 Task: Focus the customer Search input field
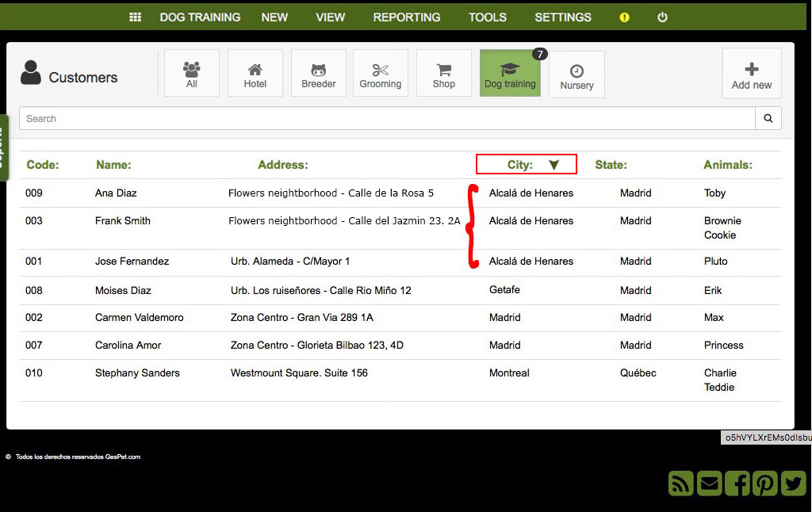point(387,119)
